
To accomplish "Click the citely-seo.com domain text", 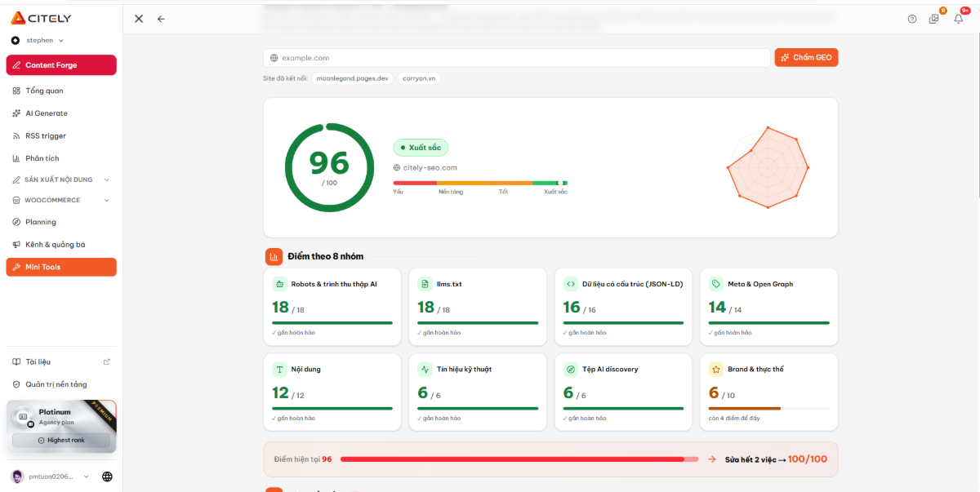I will (430, 167).
